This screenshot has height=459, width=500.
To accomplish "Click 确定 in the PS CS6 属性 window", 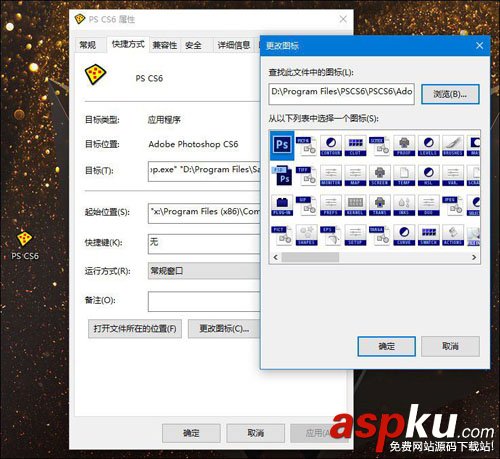I will point(191,433).
